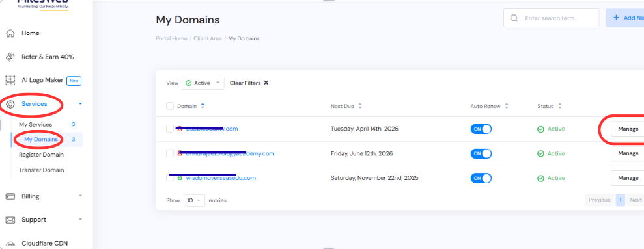Expand the Billing menu arrow
644x249 pixels.
click(81, 196)
